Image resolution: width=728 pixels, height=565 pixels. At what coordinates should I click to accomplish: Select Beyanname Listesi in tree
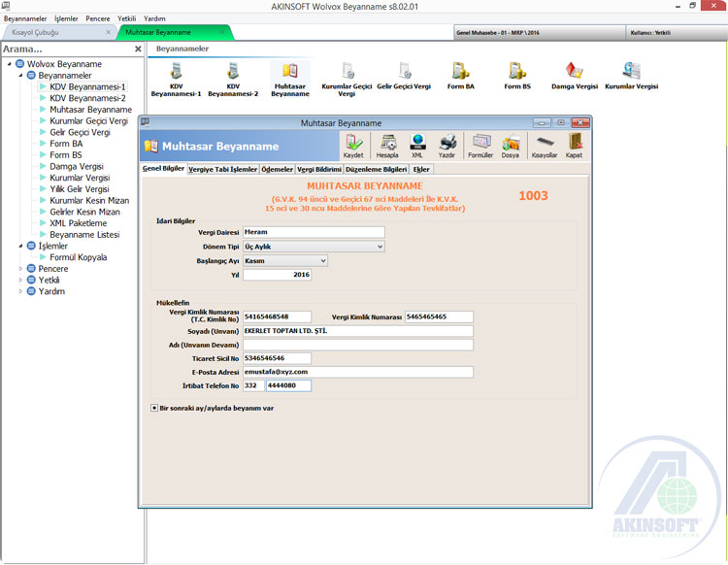coord(84,235)
